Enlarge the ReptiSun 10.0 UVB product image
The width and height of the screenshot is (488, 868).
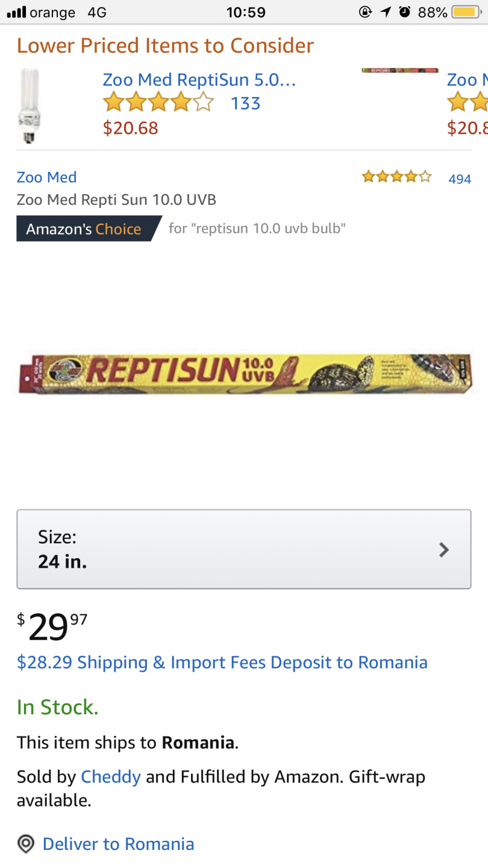(x=245, y=373)
